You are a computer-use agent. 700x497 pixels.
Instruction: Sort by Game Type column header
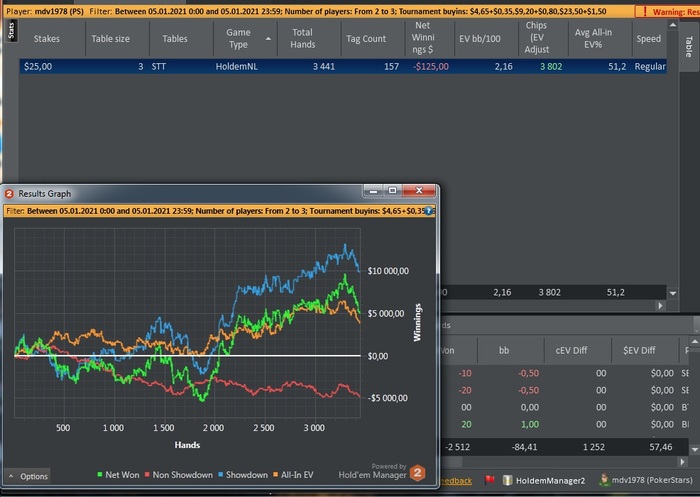(238, 39)
